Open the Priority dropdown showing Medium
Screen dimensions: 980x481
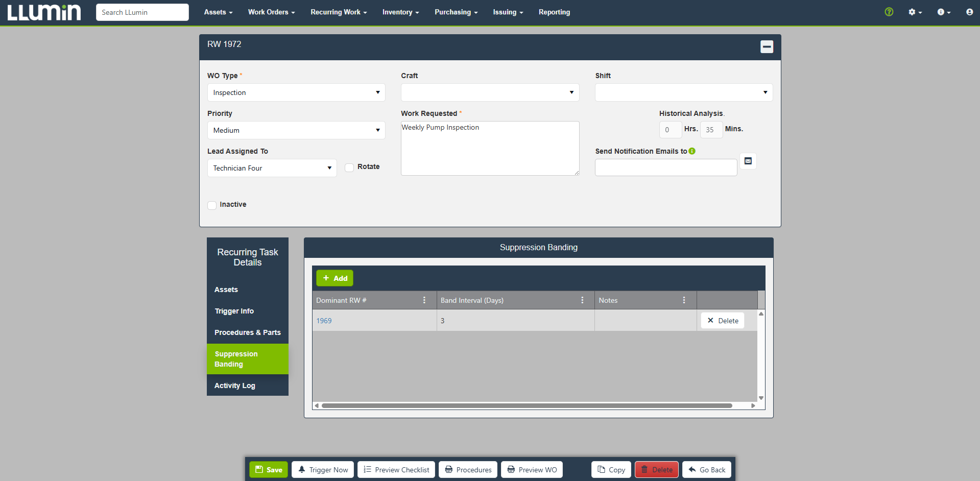(x=296, y=130)
